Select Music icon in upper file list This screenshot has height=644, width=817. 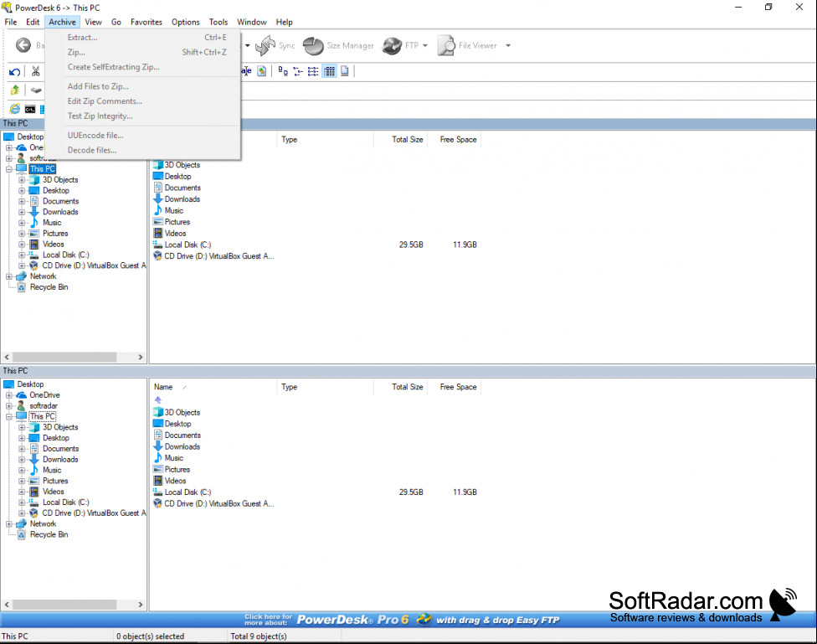[x=158, y=210]
